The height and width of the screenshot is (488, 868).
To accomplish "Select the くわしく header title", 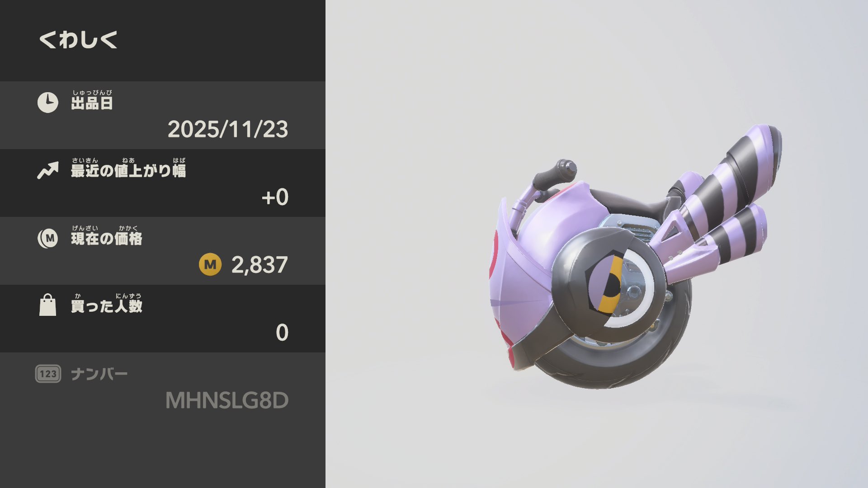I will (78, 39).
